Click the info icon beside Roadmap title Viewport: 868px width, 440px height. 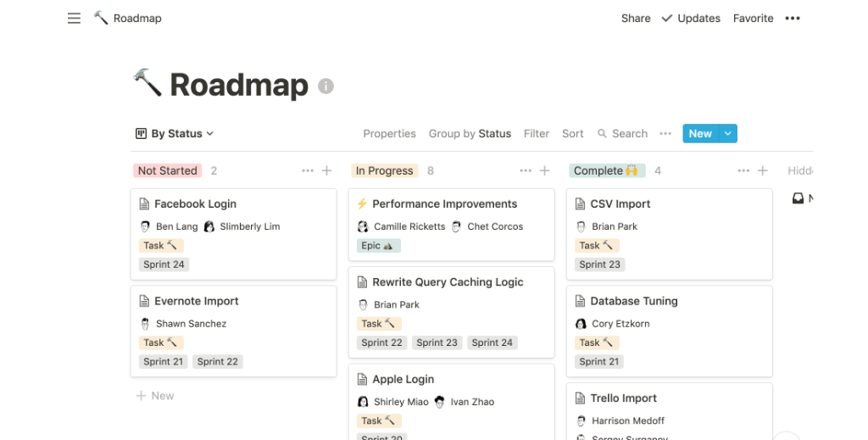pos(325,86)
